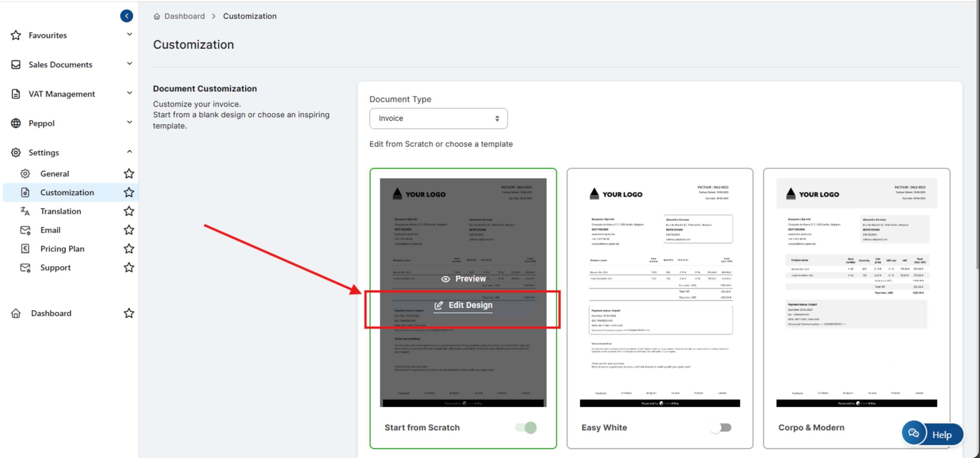
Task: Open the Support settings page
Action: click(55, 267)
